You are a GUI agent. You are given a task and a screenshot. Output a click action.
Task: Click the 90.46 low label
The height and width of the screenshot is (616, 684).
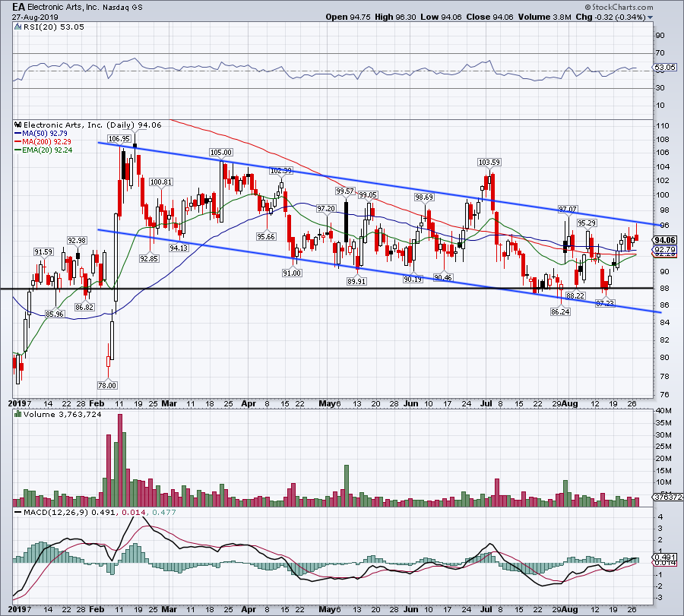[443, 278]
